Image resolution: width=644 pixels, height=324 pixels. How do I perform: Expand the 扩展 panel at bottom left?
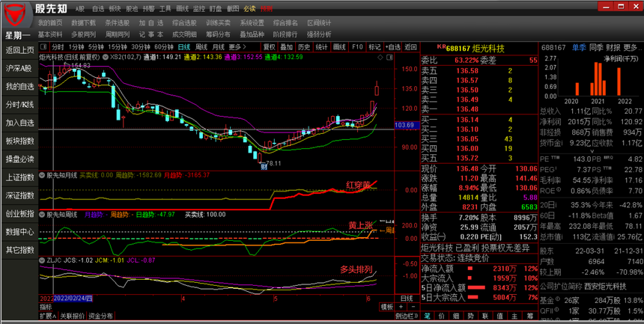48,316
